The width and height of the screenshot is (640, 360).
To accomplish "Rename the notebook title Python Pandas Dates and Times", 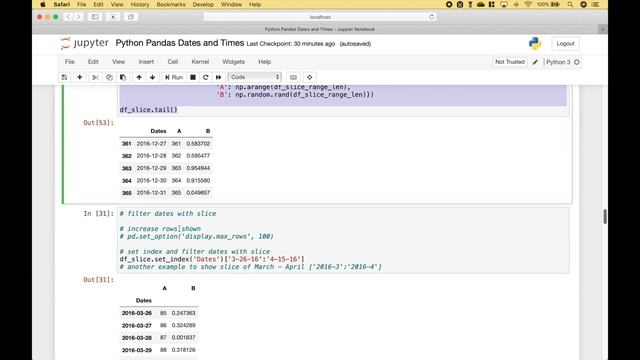I will (180, 43).
